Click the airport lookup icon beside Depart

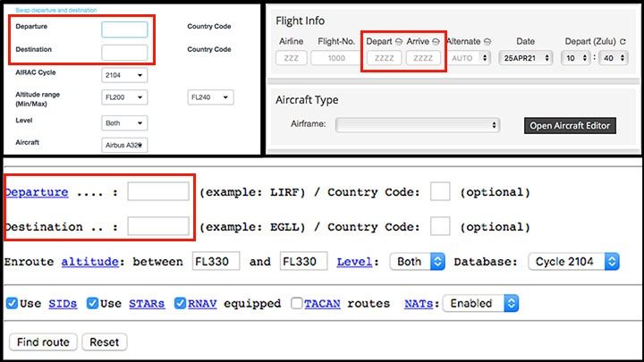pos(397,41)
